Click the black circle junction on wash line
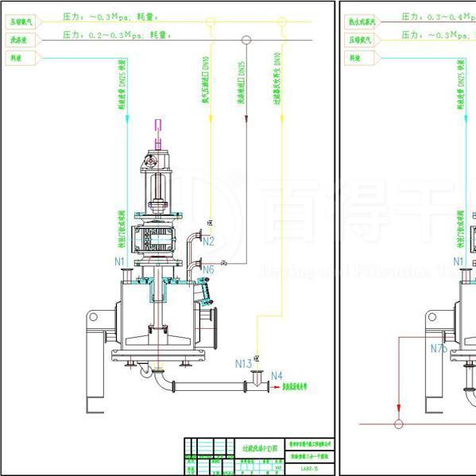Screen dimensions: 476x476 point(246,40)
